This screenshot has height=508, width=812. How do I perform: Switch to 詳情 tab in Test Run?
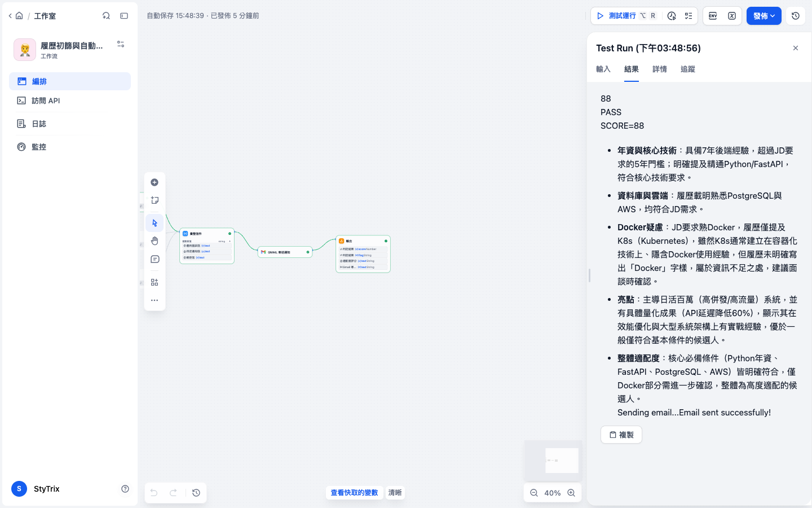coord(660,69)
